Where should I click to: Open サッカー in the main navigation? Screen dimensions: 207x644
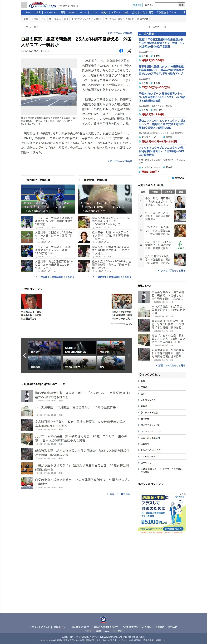coord(82,13)
